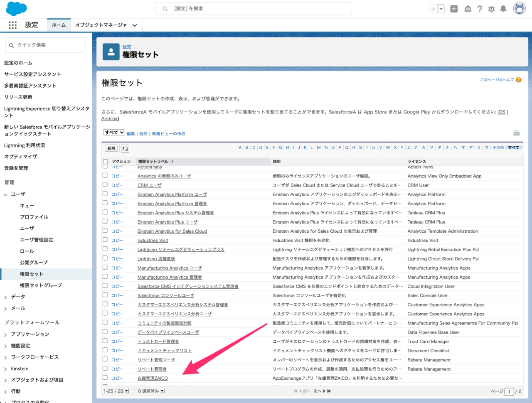Check the box for Industries Visit row
The height and width of the screenshot is (403, 532).
pos(105,240)
